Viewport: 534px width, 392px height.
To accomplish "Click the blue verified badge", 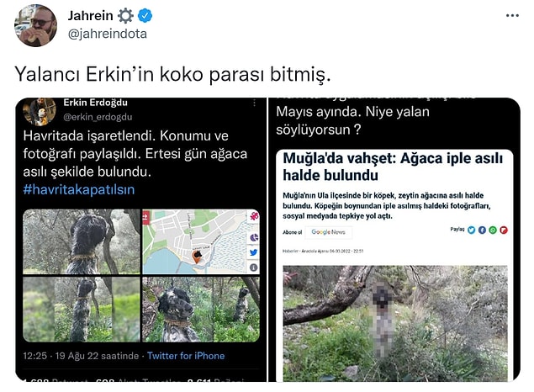I will [145, 16].
